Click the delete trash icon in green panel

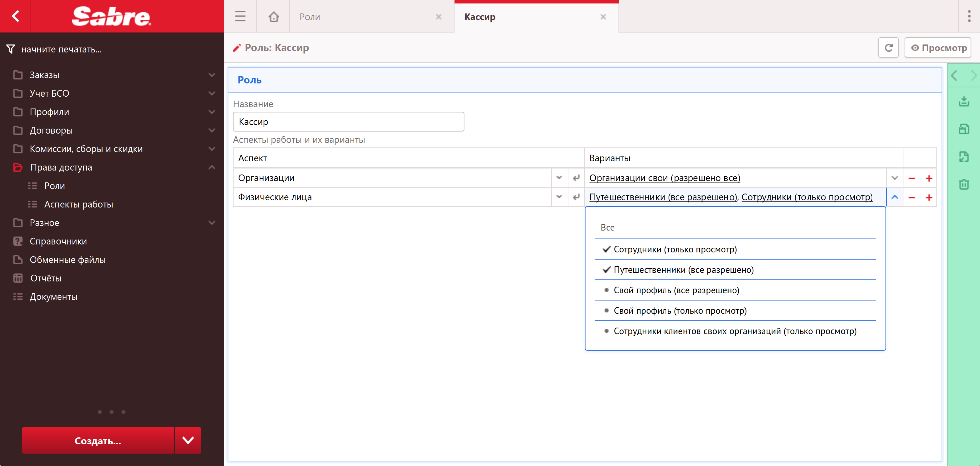click(963, 185)
